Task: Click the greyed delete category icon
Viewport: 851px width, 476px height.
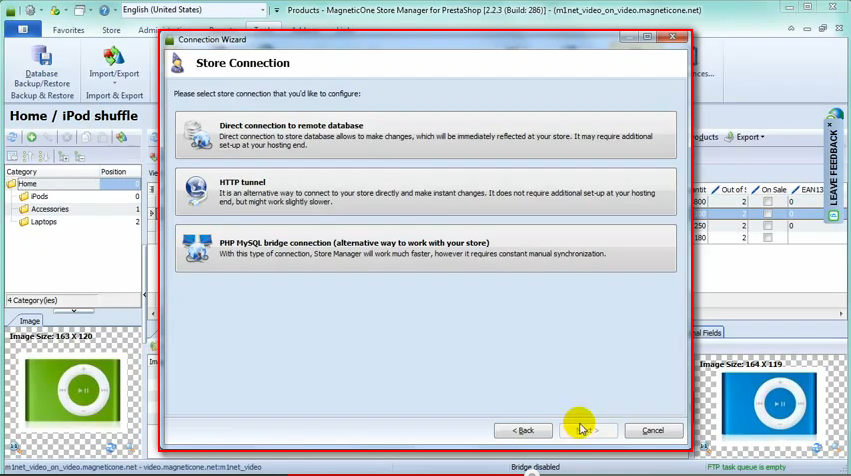Action: pyautogui.click(x=67, y=137)
